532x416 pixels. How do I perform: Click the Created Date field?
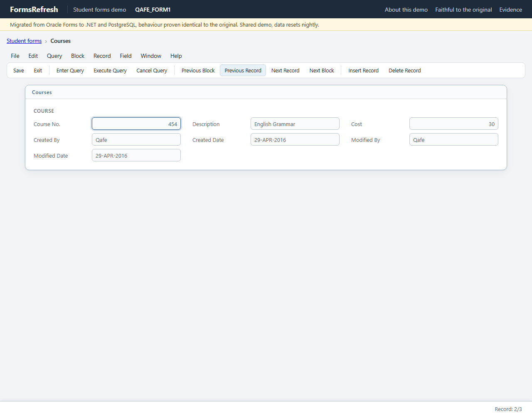(x=295, y=139)
